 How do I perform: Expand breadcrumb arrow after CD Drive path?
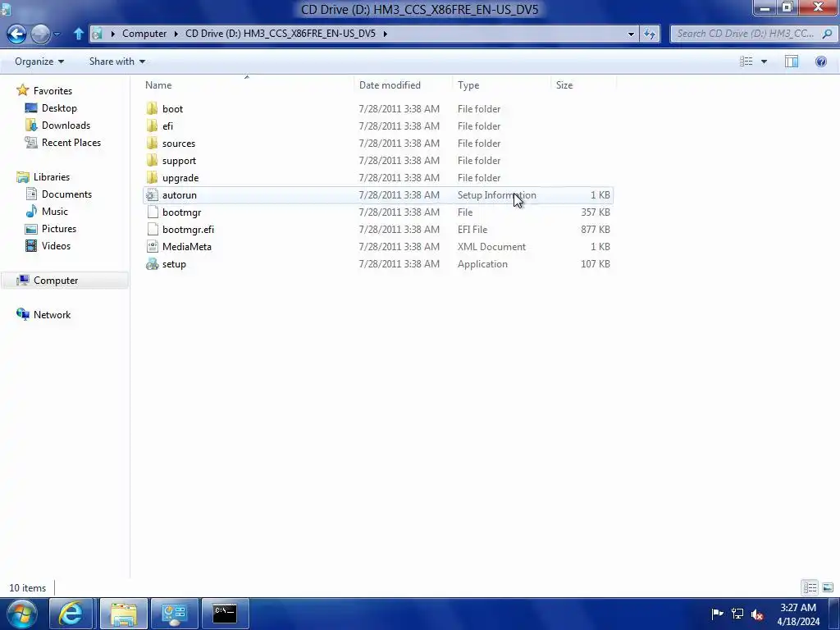click(x=385, y=34)
